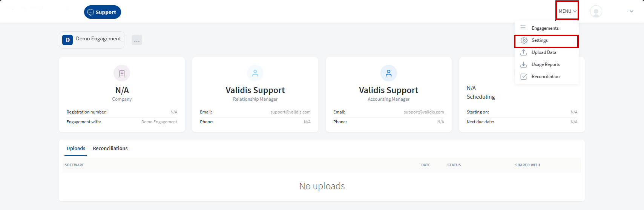
Task: Click the blue D engagement badge
Action: (67, 40)
